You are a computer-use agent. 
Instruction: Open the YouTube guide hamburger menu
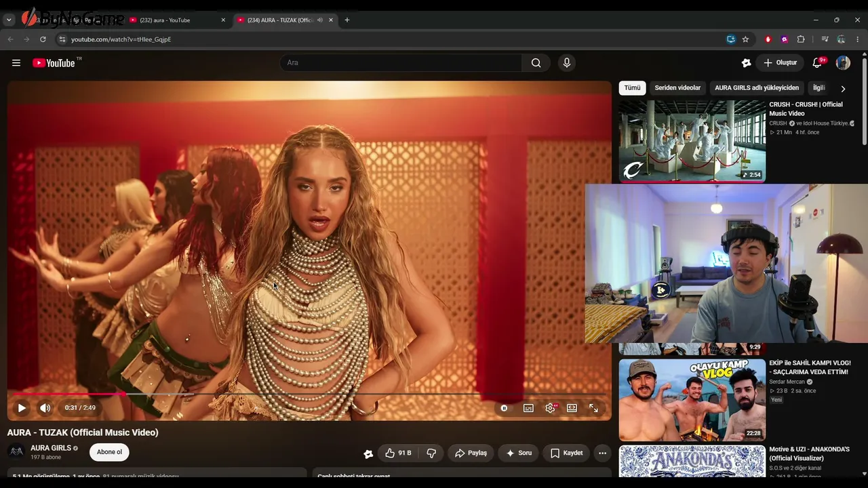[16, 63]
